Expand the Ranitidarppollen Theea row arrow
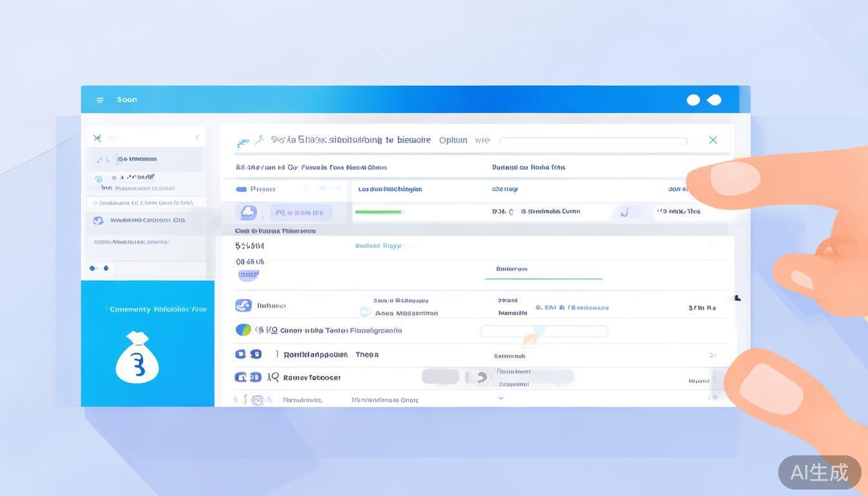 pos(712,355)
